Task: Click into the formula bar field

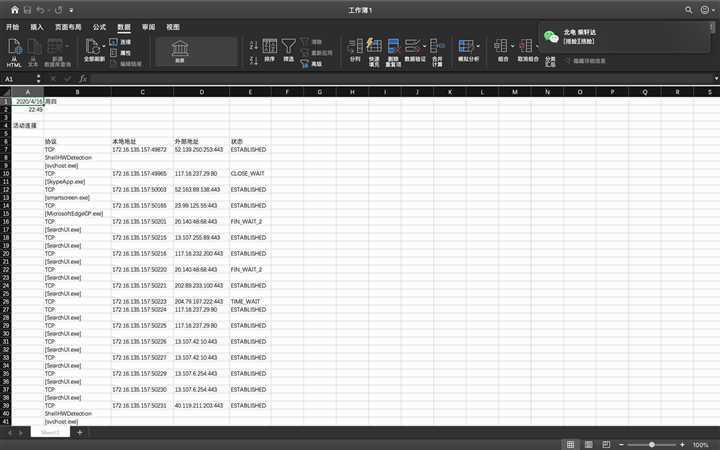Action: point(400,79)
